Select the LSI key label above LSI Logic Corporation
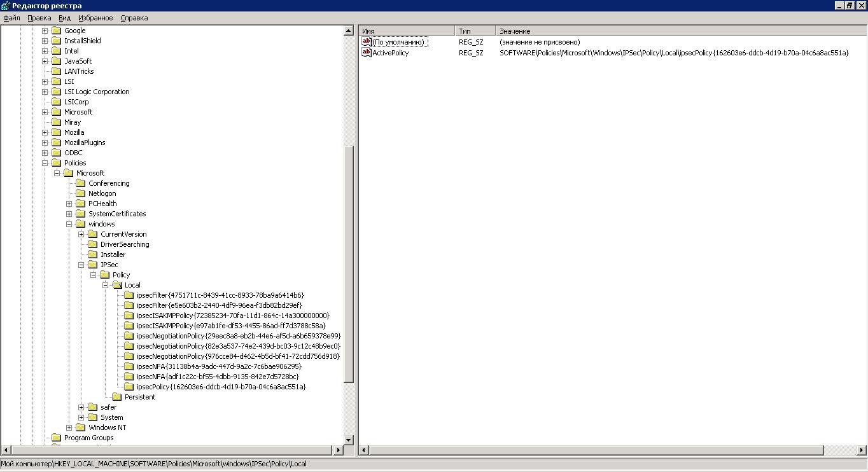The width and height of the screenshot is (868, 472). 69,81
